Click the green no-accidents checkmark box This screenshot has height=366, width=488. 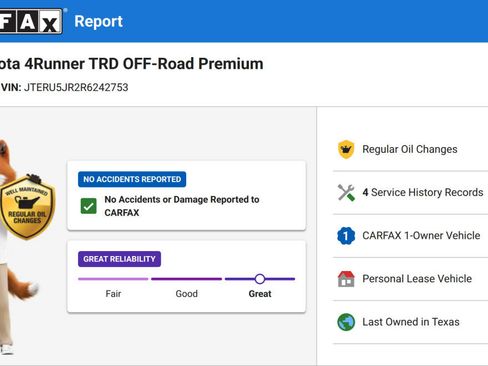(x=89, y=206)
